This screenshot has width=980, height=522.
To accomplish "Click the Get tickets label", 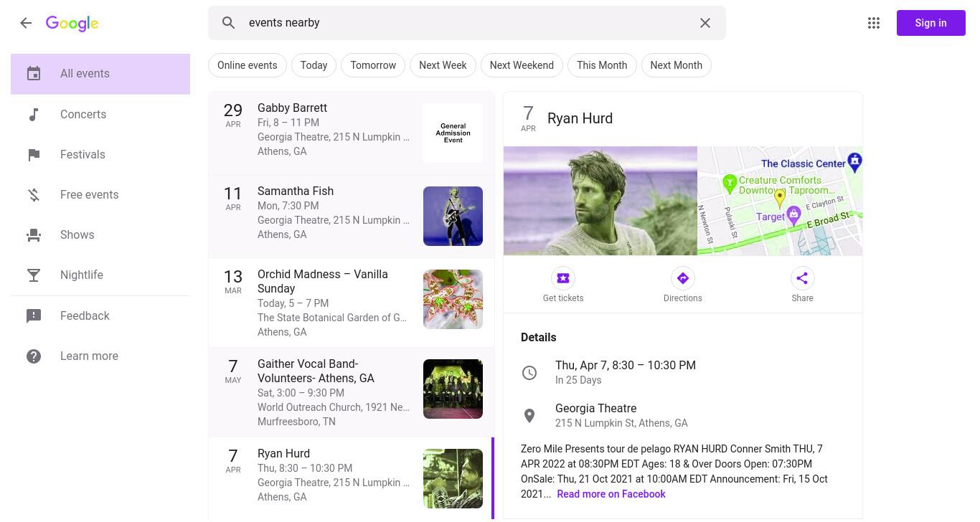I will tap(563, 298).
